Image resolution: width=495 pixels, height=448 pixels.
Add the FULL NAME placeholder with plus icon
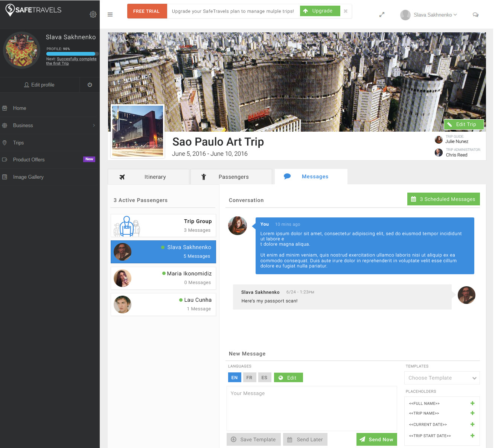[x=472, y=403]
